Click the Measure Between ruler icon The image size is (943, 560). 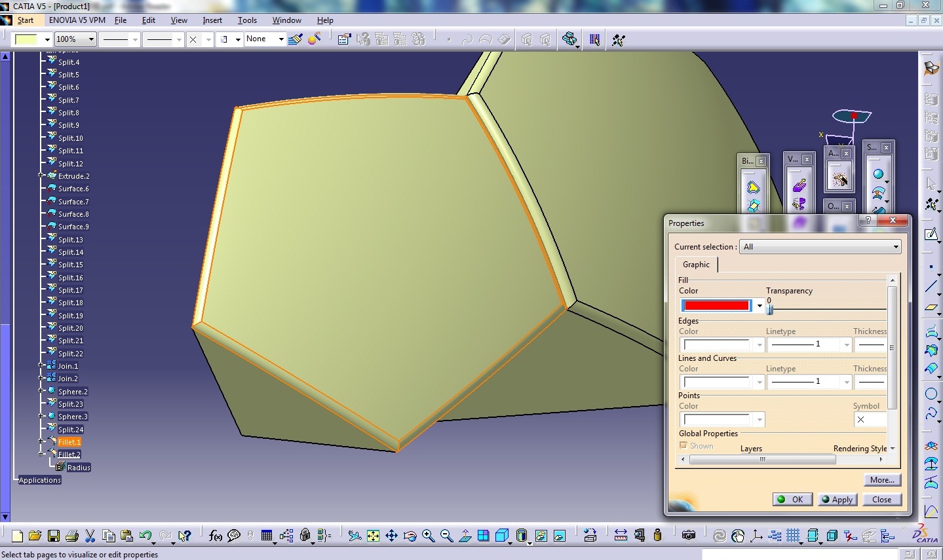tap(621, 536)
